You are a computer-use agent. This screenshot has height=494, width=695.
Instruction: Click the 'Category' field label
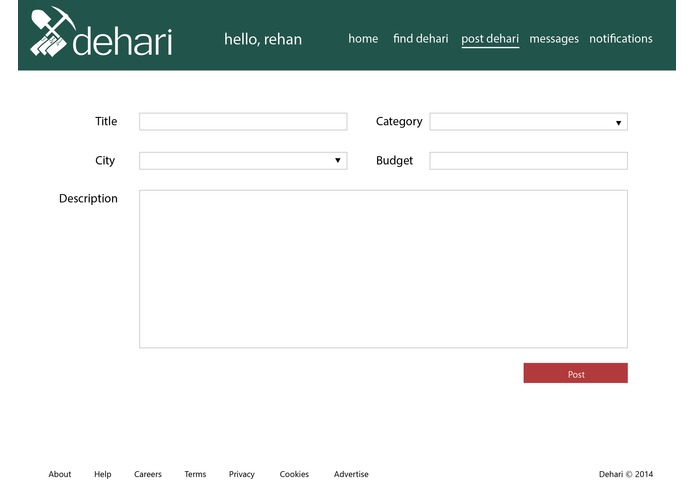[x=399, y=122]
